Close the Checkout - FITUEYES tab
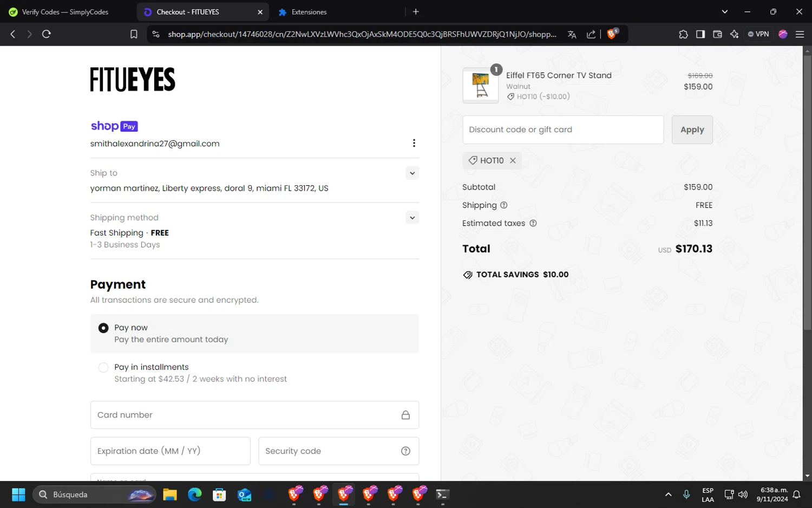This screenshot has width=812, height=508. point(260,12)
